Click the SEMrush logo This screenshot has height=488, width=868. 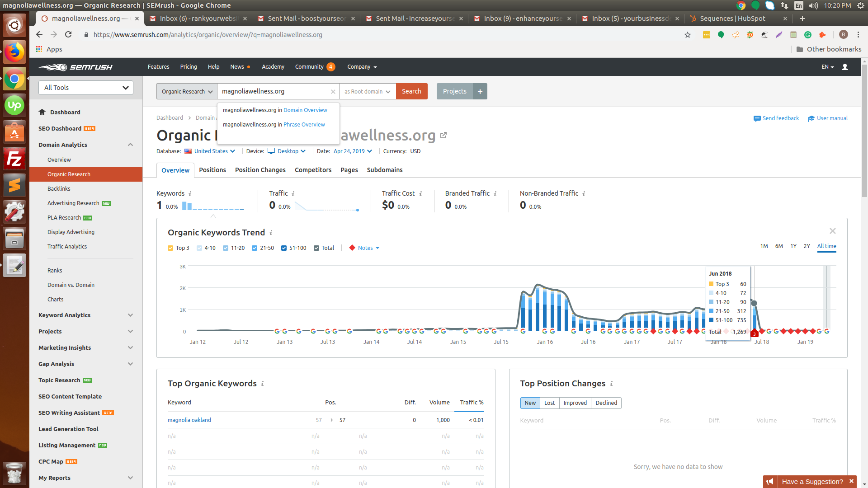(75, 67)
